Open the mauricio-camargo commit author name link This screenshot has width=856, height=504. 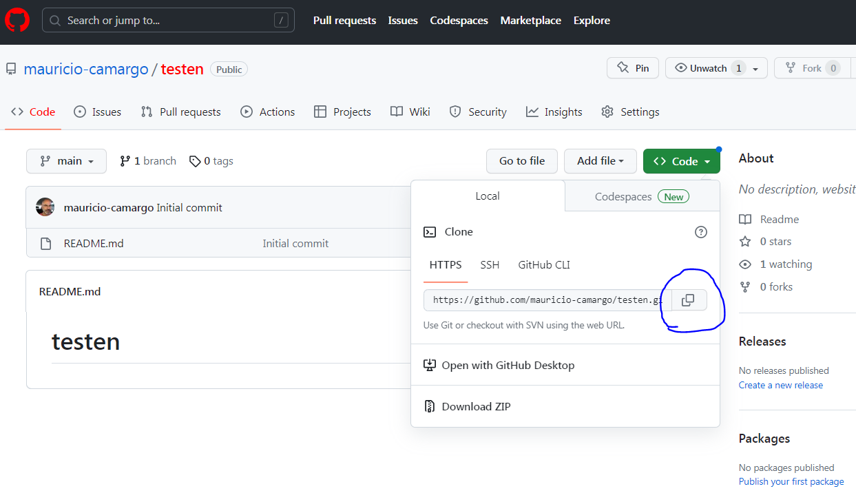[109, 207]
